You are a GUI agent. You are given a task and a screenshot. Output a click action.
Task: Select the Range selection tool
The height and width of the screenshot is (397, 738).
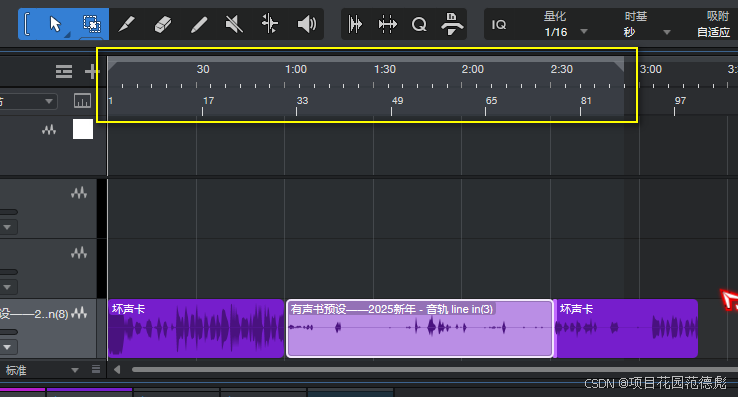(x=92, y=24)
